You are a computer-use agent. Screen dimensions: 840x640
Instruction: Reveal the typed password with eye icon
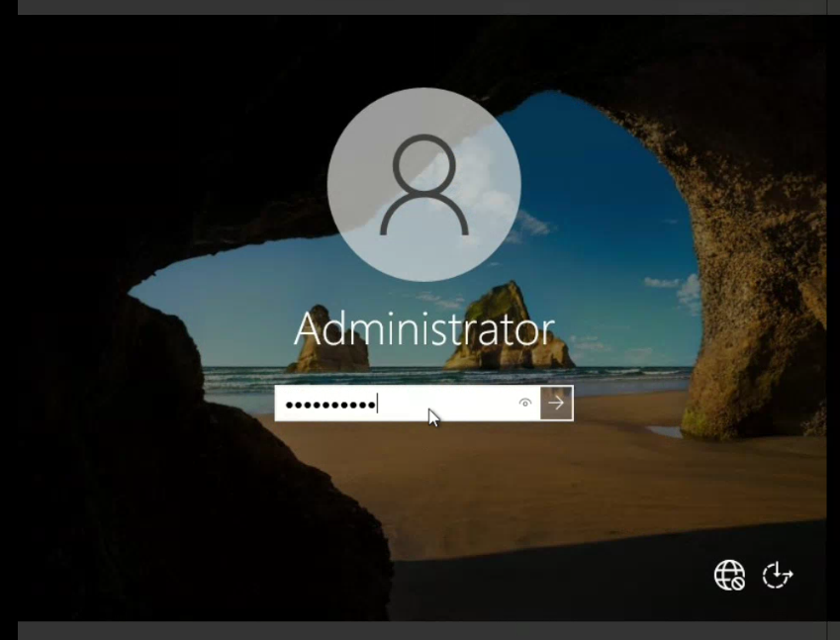[x=525, y=403]
